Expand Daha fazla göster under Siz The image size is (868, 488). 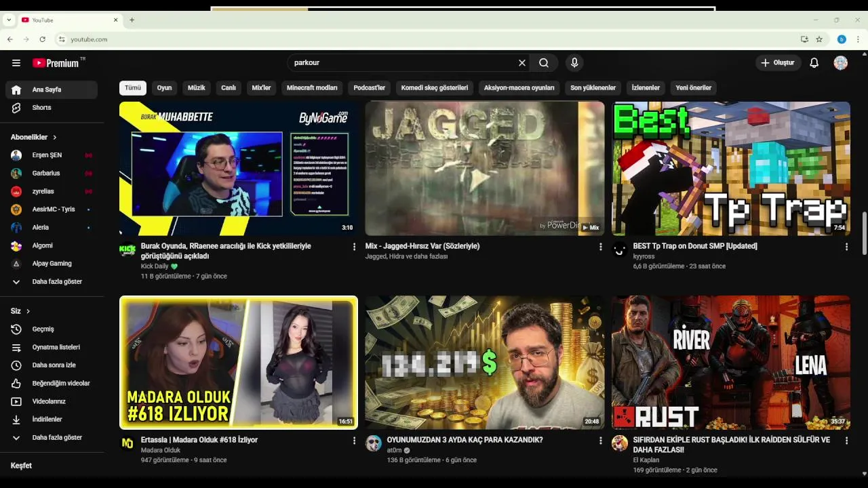click(52, 438)
